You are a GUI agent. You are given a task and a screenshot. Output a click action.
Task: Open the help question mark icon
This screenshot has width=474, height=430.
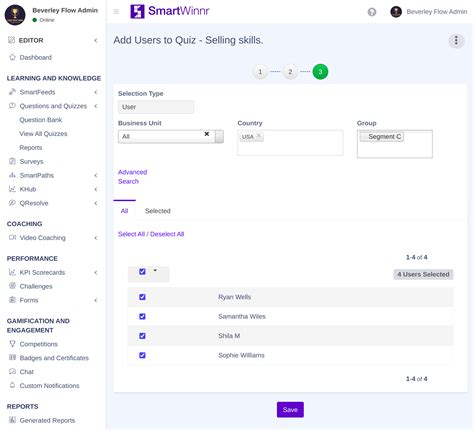point(372,12)
